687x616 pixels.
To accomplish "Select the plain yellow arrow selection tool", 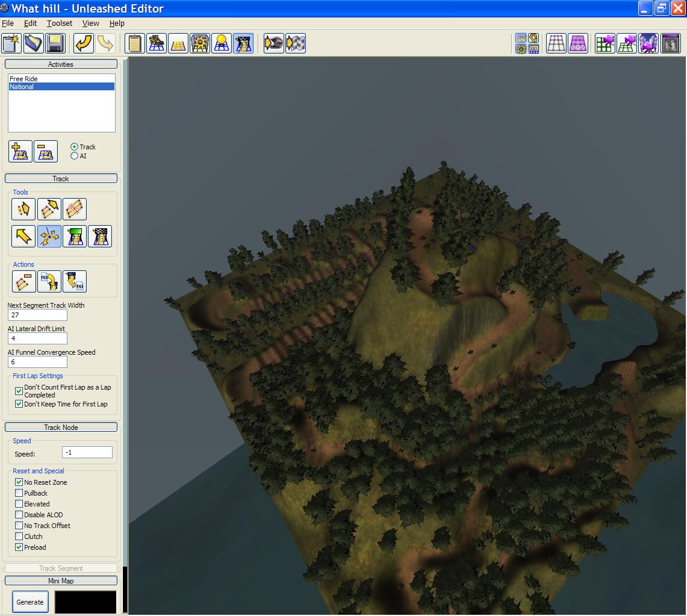I will [x=23, y=236].
